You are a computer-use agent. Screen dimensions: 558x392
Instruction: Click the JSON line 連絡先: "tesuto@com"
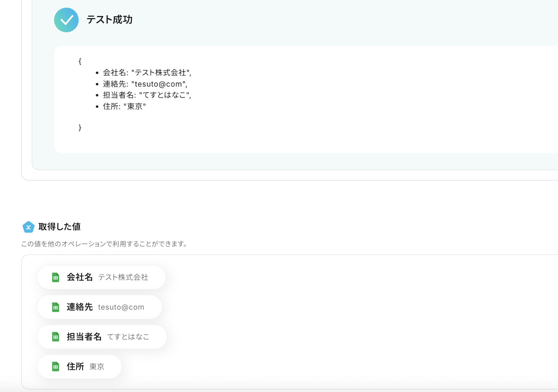tap(145, 84)
